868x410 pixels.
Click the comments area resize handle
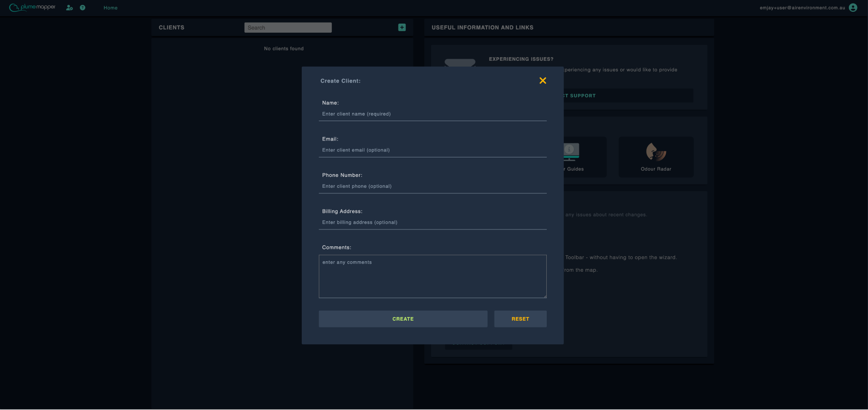544,296
